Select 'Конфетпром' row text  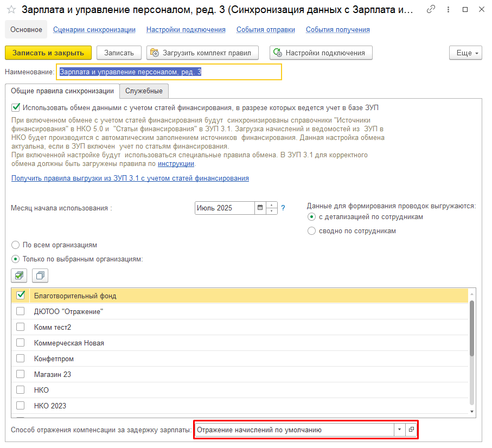coord(54,359)
